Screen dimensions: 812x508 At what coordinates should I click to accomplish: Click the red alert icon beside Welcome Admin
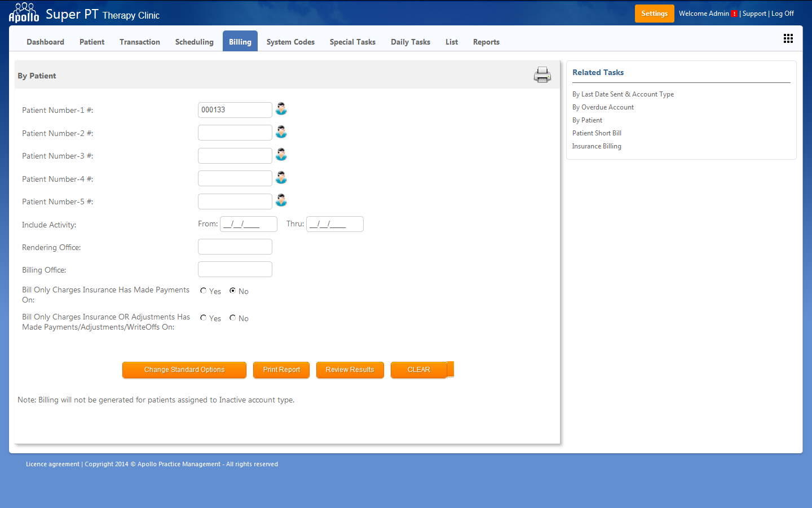click(x=734, y=14)
